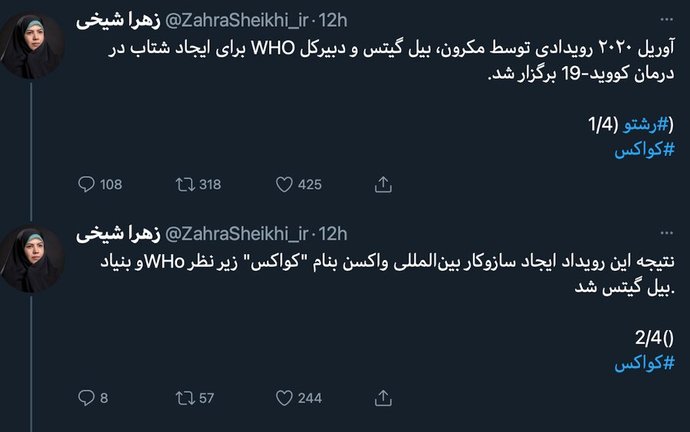690x432 pixels.
Task: Open @ZahraSheikhi_ir handle on second tweet
Action: click(x=230, y=234)
